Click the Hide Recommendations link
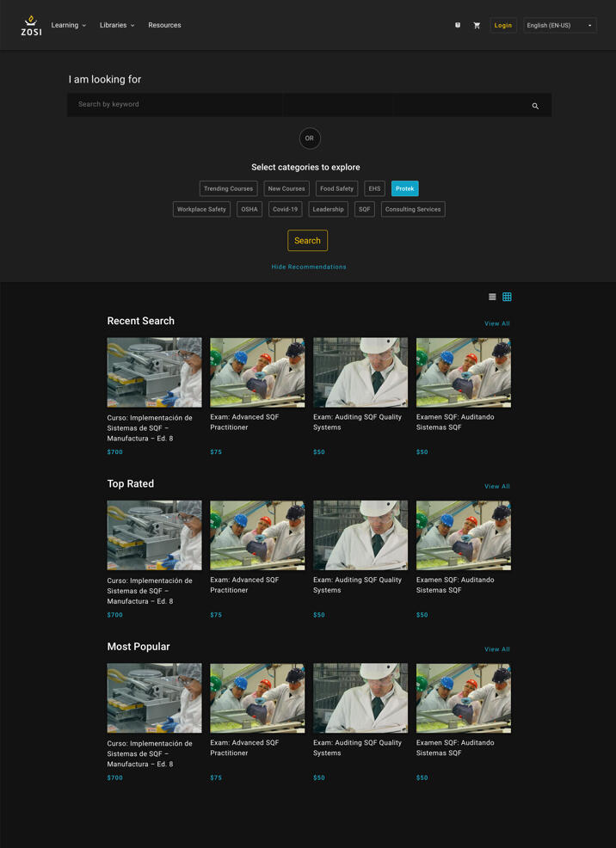Screen dimensions: 616x848 (309, 267)
